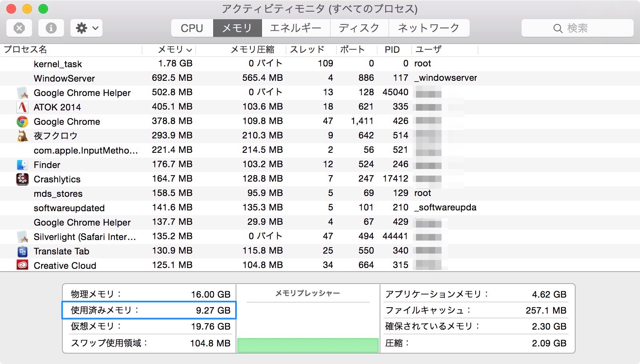
Task: Select the kernel_task process row
Action: pyautogui.click(x=320, y=64)
